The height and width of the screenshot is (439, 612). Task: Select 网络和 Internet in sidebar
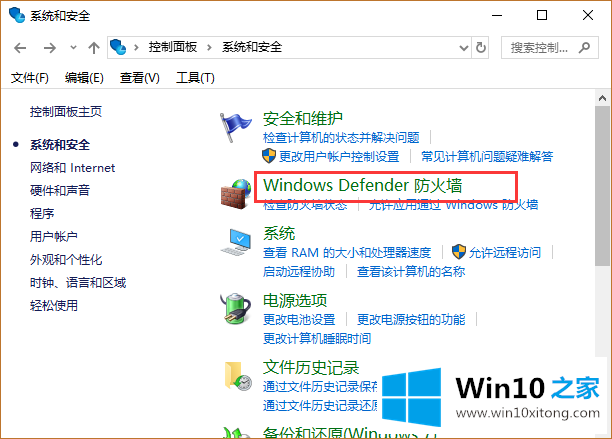coord(73,168)
